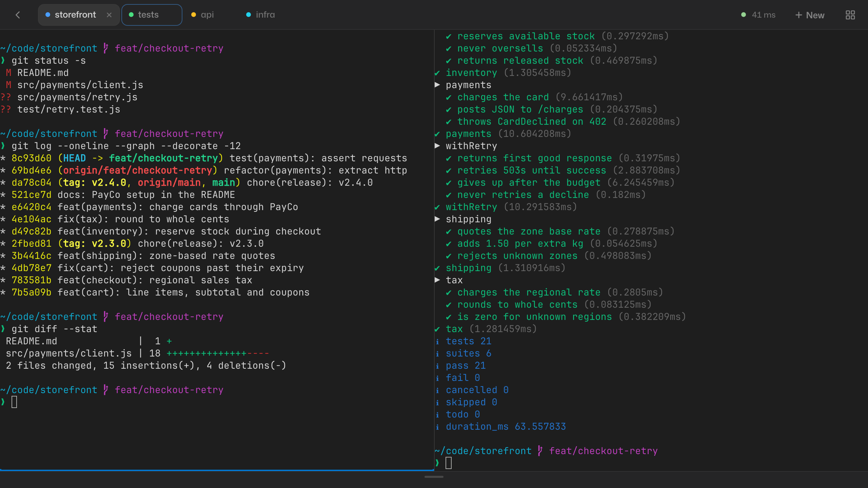The image size is (868, 488).
Task: Click the right pane prompt cursor
Action: tap(449, 463)
